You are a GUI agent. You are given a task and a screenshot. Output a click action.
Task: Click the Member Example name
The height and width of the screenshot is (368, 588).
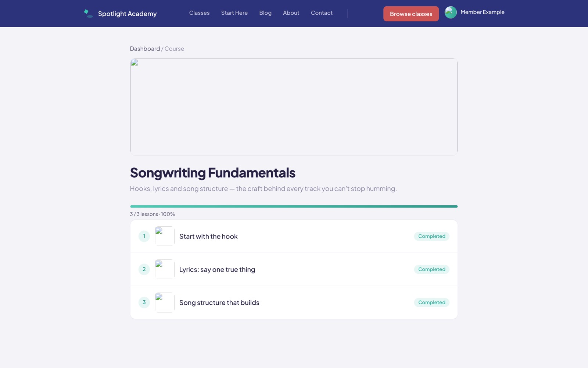pyautogui.click(x=482, y=12)
